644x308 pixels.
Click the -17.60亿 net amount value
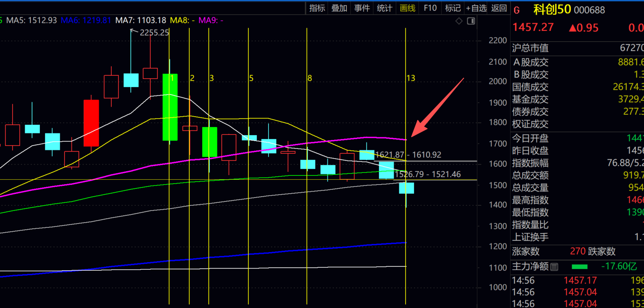(x=619, y=266)
